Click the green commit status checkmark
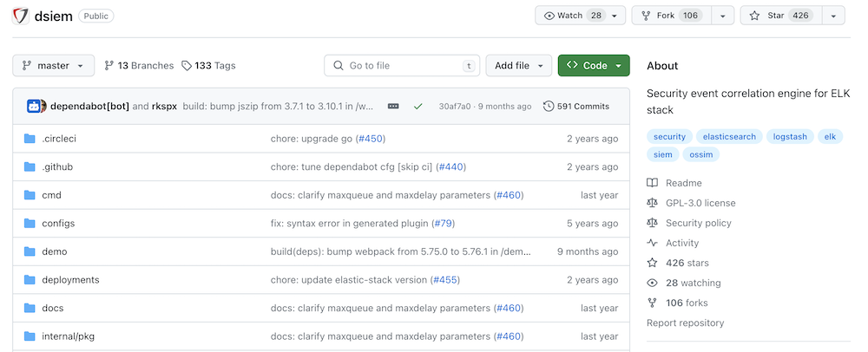This screenshot has width=868, height=352. pos(418,107)
